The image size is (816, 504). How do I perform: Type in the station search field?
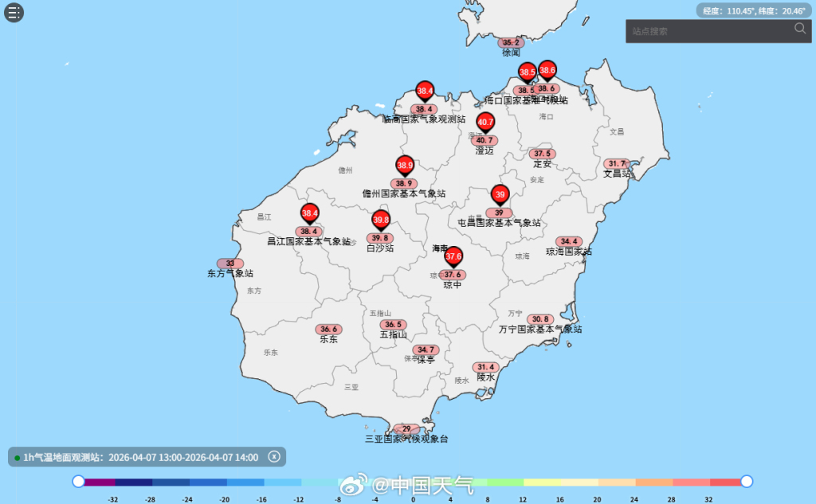coord(708,31)
